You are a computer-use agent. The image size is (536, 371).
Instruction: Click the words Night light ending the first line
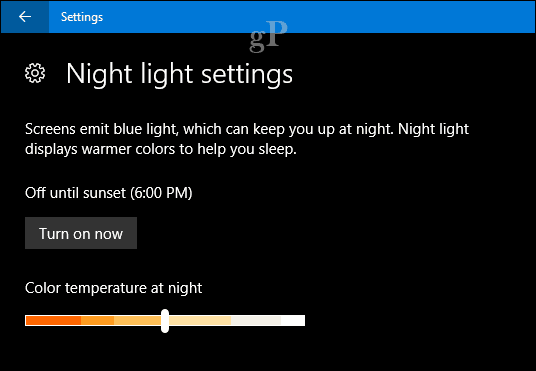tap(433, 130)
